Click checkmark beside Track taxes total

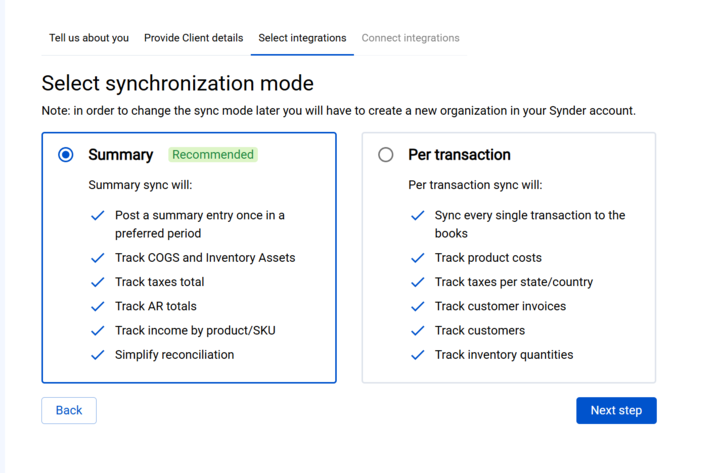pyautogui.click(x=98, y=282)
